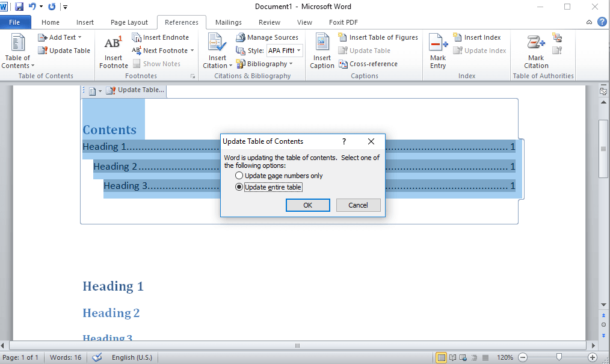This screenshot has width=610, height=364.
Task: Click the Manage Sources icon
Action: pos(241,37)
